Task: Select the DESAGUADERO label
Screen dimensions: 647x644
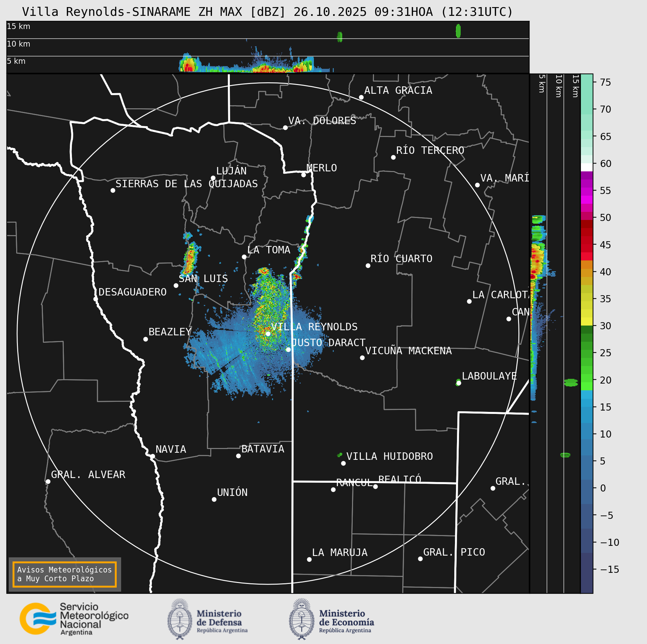Action: tap(133, 292)
